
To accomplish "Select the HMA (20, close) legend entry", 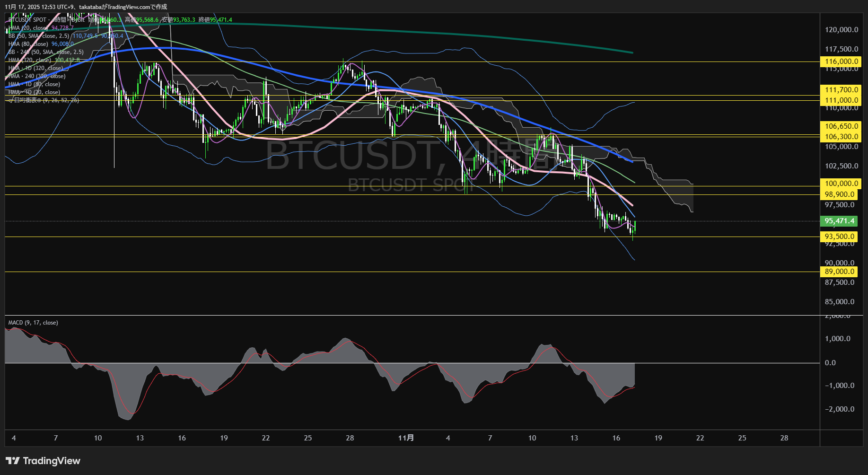I will (29, 27).
